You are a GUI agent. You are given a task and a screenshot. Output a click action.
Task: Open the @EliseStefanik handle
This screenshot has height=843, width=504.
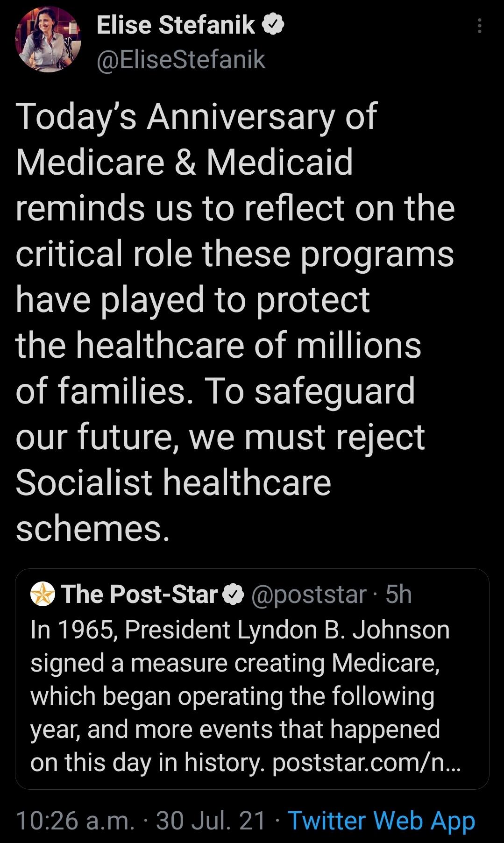point(181,60)
